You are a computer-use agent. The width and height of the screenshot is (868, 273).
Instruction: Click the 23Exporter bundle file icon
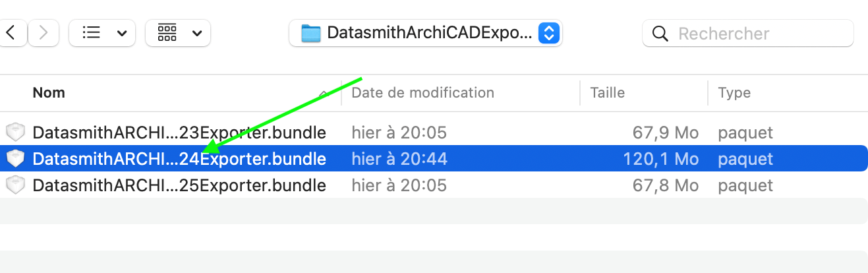tap(14, 133)
